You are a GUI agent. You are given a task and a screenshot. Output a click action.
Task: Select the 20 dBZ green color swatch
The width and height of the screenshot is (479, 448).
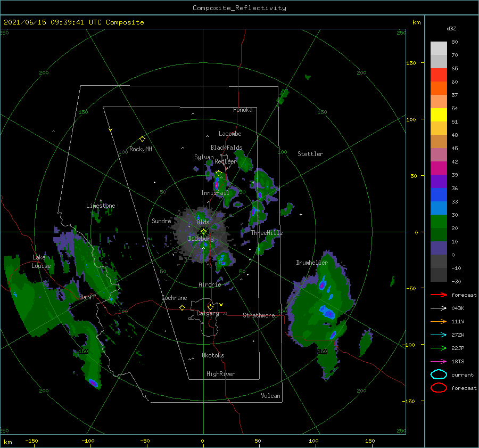click(439, 221)
